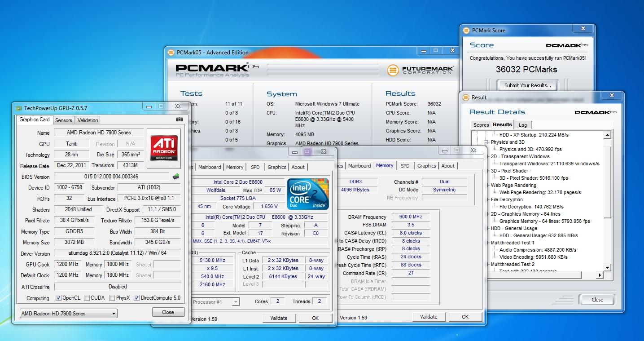Click Validate in CPU-Z CPU window
Viewport: 644px width, 341px height.
[279, 318]
